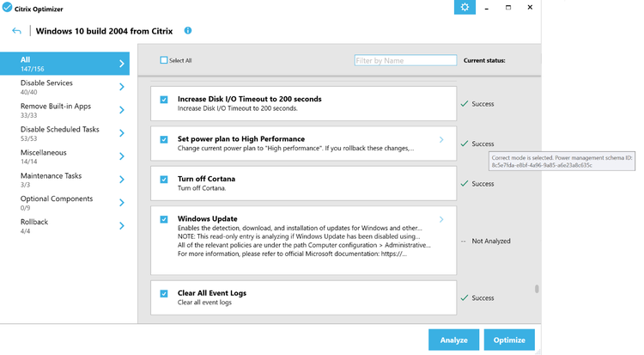Expand Miscellaneous chevron
The width and height of the screenshot is (644, 355).
[122, 156]
